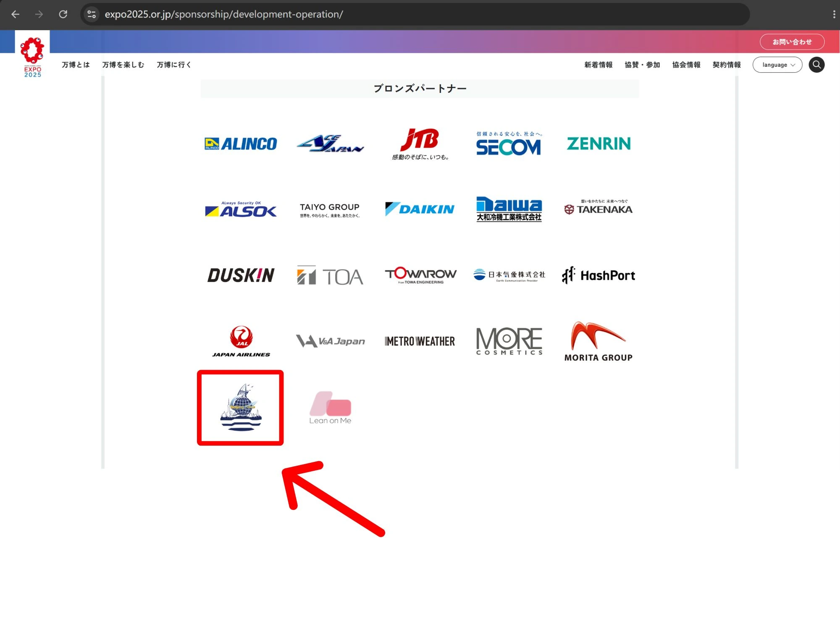Open the 契約情報 menu item
This screenshot has width=840, height=630.
tap(727, 65)
